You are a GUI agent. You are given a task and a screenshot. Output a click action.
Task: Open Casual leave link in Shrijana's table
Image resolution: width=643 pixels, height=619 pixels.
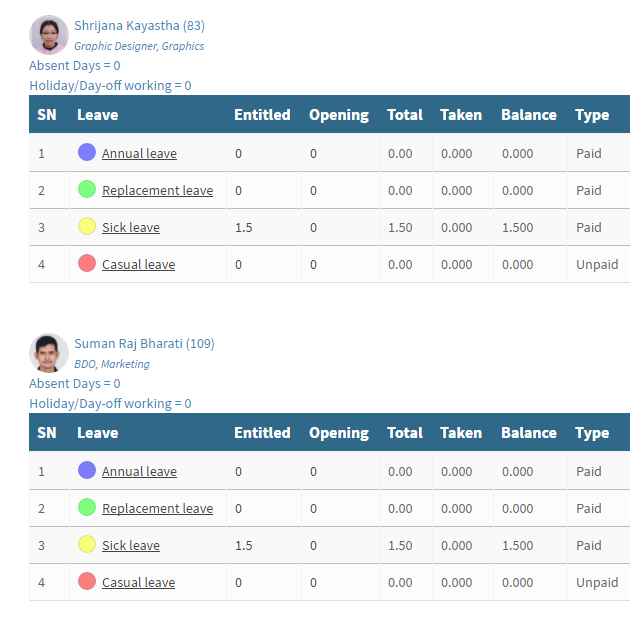pyautogui.click(x=139, y=264)
